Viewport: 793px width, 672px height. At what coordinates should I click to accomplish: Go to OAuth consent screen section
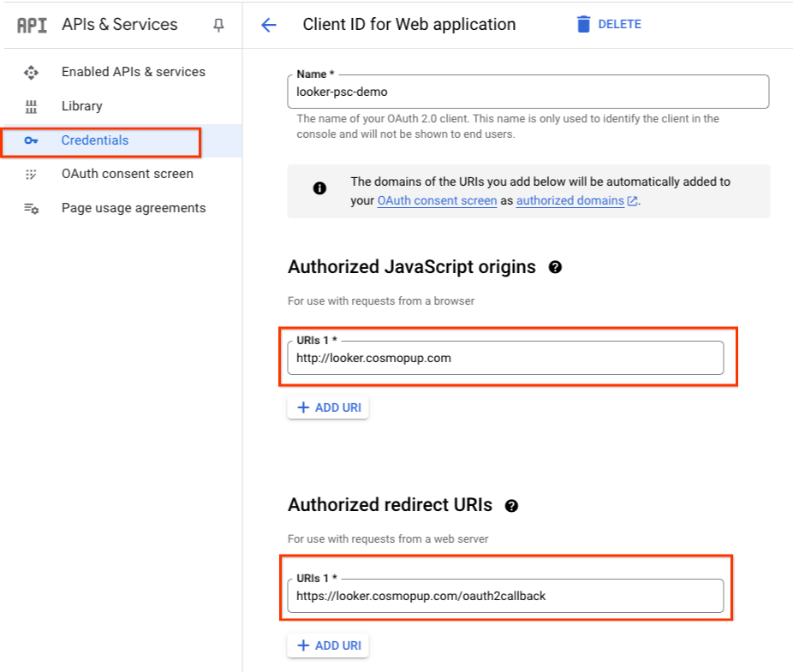[127, 174]
